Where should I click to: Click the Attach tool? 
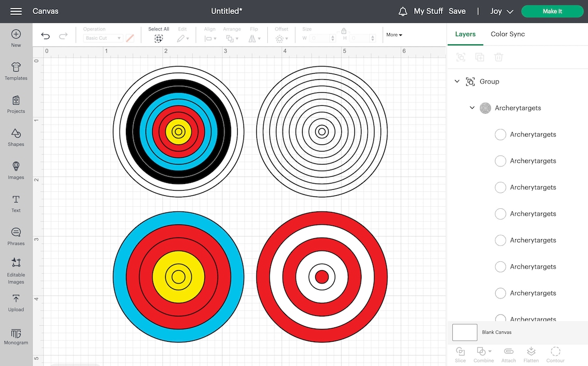tap(509, 354)
